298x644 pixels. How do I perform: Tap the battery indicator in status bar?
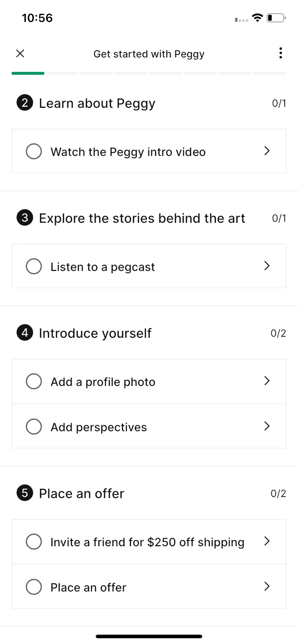click(x=276, y=18)
